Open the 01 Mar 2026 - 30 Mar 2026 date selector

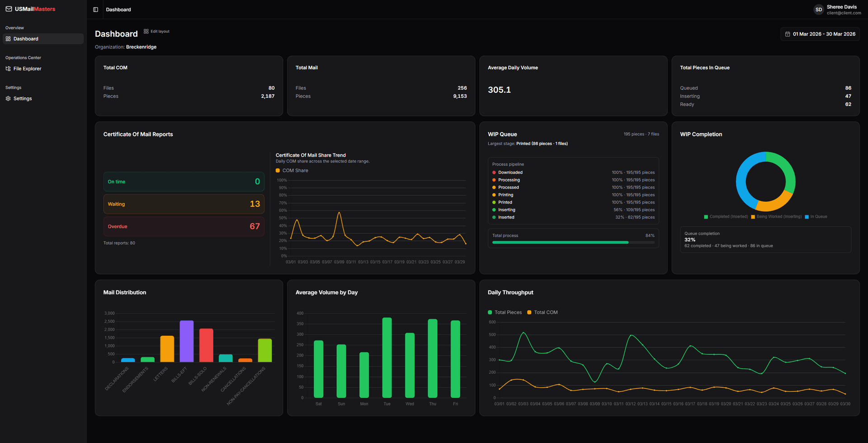tap(820, 33)
